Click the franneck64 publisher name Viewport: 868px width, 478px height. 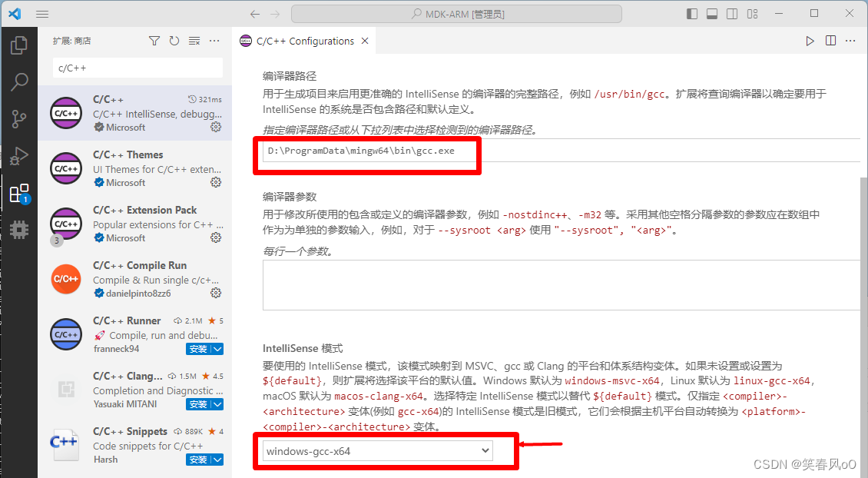[116, 349]
